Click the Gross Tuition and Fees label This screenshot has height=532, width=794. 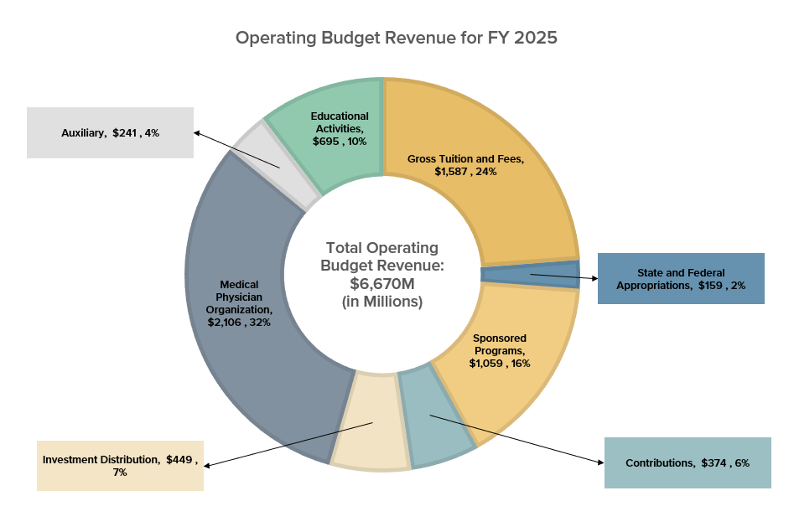pos(465,164)
